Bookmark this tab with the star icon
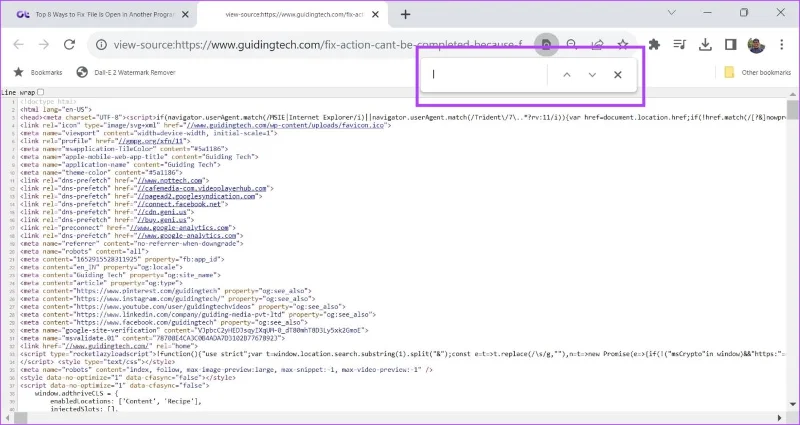The width and height of the screenshot is (800, 425). [x=622, y=45]
